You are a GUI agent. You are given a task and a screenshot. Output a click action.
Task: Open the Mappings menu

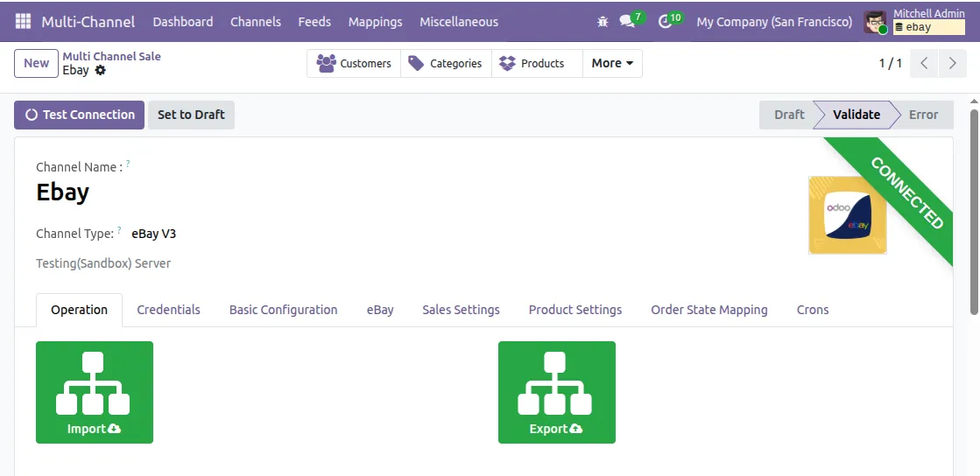(x=376, y=22)
